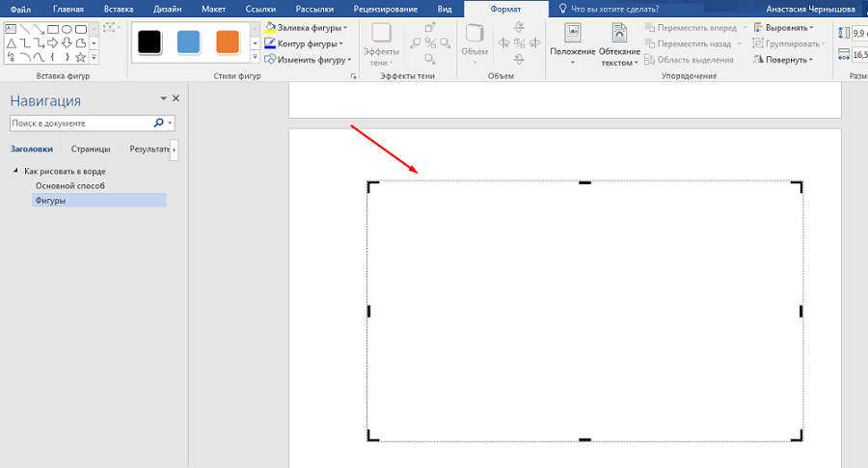Open the Файл menu

pos(20,8)
